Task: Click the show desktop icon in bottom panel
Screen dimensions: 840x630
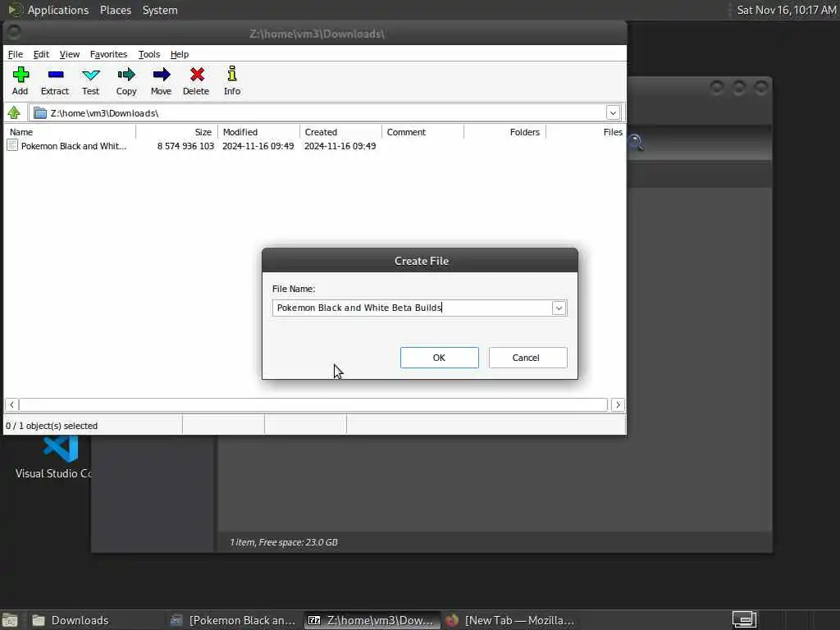Action: (10, 621)
